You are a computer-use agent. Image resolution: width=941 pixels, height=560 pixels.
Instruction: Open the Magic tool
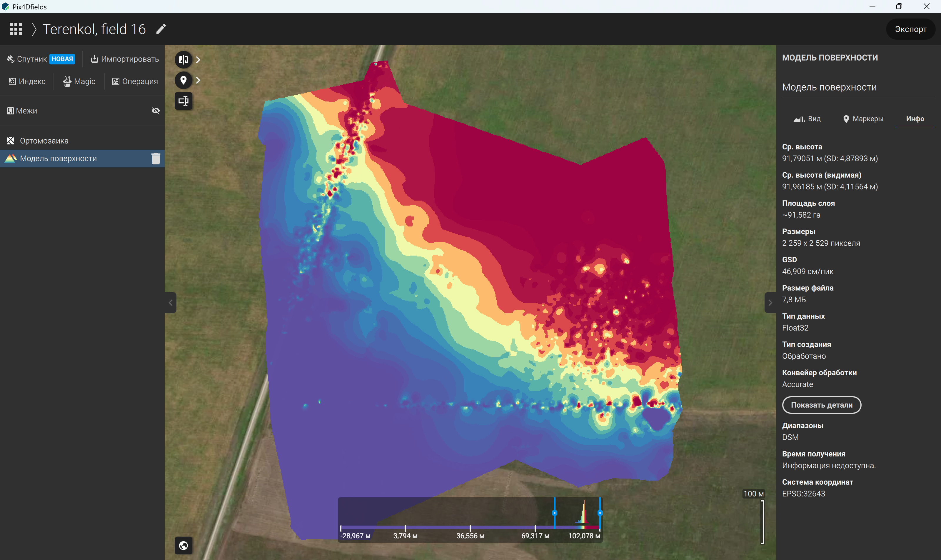coord(79,81)
